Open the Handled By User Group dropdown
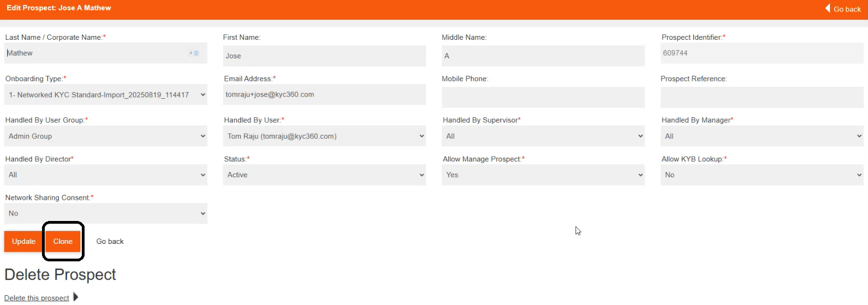 pos(106,136)
